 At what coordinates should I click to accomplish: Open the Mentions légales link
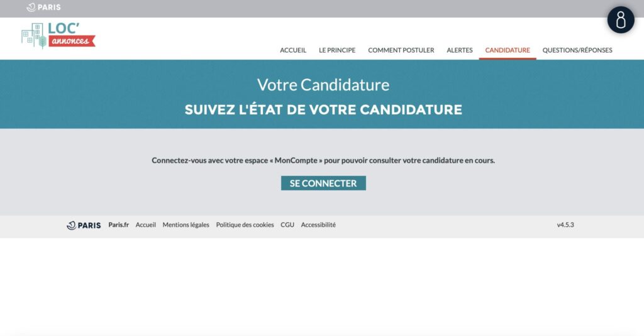click(x=186, y=225)
